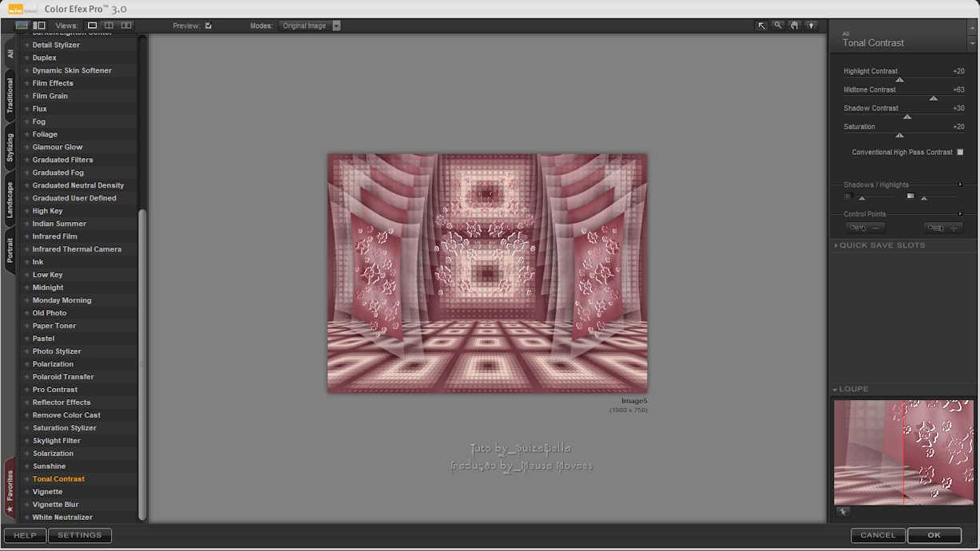Click the Highlight Contrast slider handle
Image resolution: width=980 pixels, height=551 pixels.
click(899, 80)
